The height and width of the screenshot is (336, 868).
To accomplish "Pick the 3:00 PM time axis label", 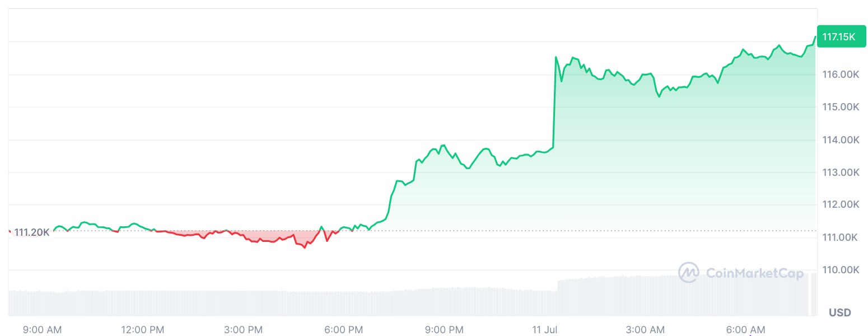I will 243,330.
